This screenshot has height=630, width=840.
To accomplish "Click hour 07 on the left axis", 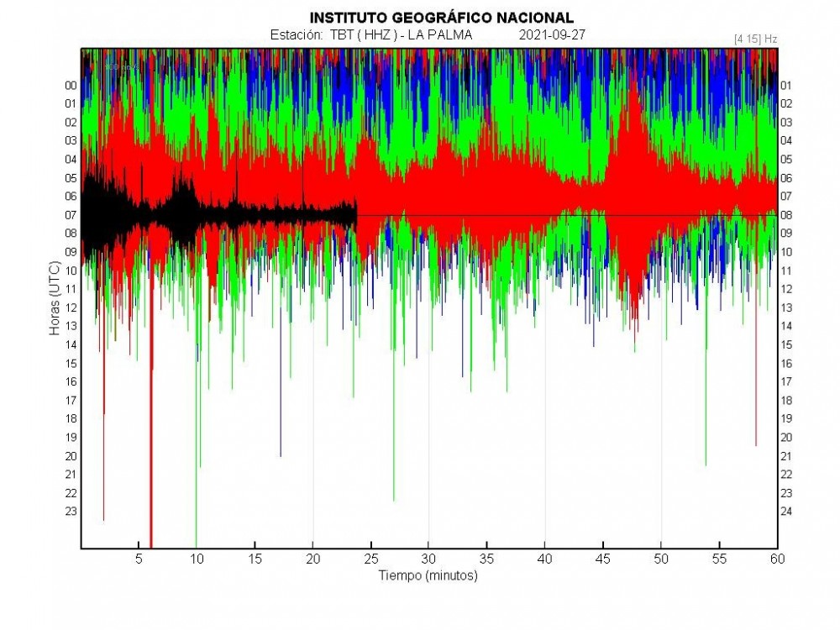I will coord(71,215).
